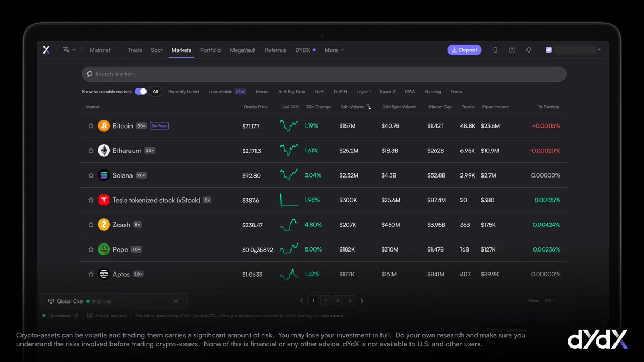Sort by 24h Volume column
Image resolution: width=644 pixels, height=362 pixels.
[x=356, y=107]
